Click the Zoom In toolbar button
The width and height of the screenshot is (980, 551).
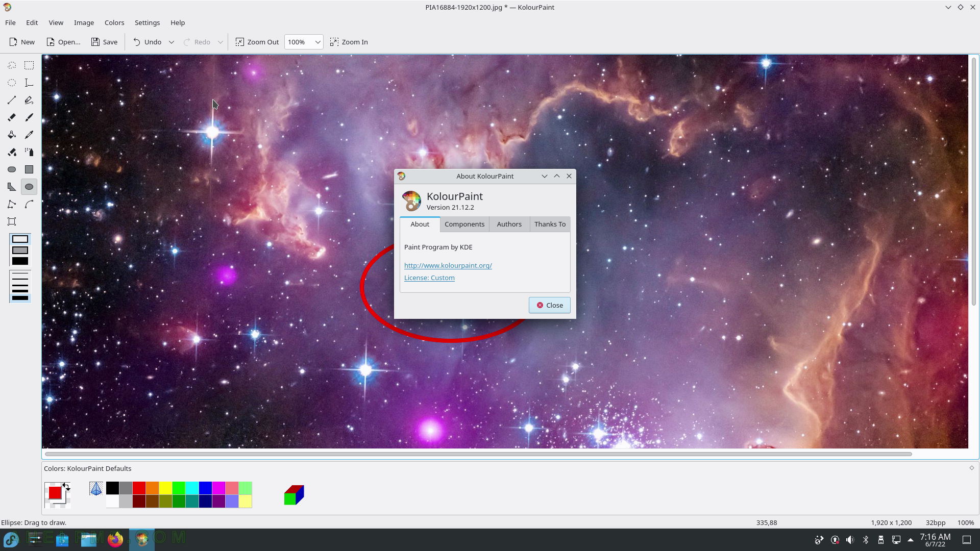(x=349, y=42)
